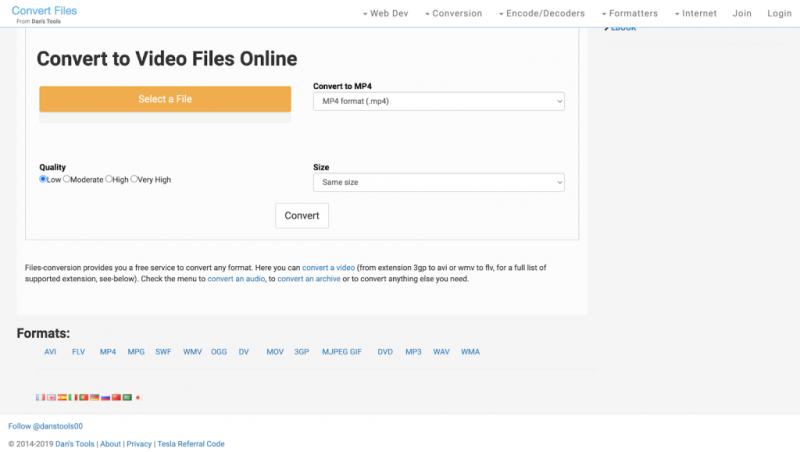Switch language using the French flag
The width and height of the screenshot is (800, 452).
tap(40, 397)
